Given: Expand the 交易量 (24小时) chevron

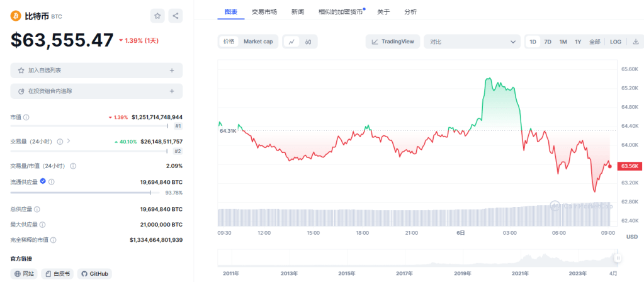Looking at the screenshot, I should (x=68, y=142).
